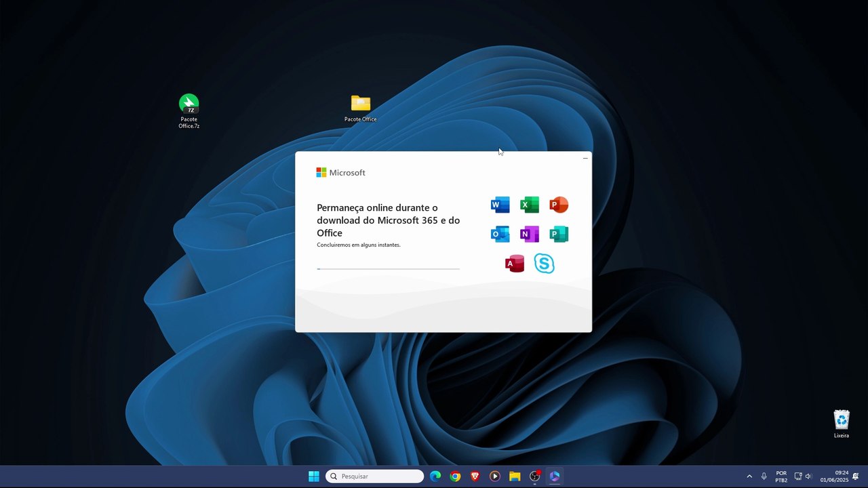This screenshot has height=488, width=868.
Task: Open the POR PTB2 keyboard language switcher
Action: (781, 476)
